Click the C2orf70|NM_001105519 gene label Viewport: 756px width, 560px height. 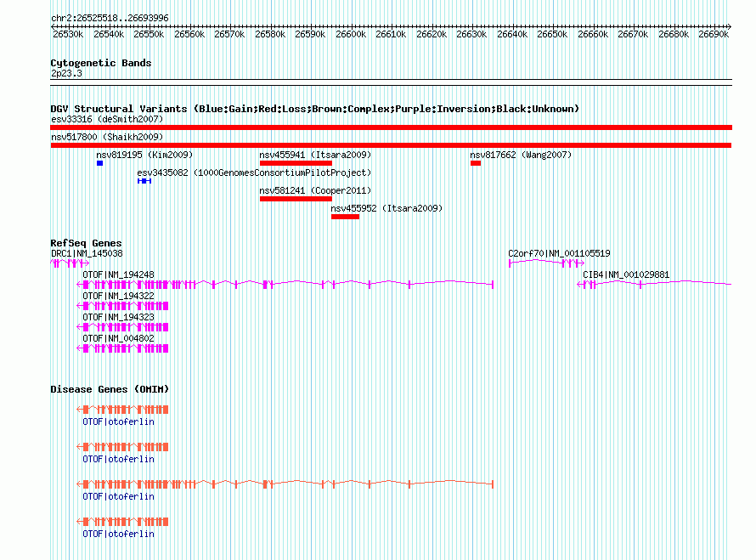tap(559, 254)
